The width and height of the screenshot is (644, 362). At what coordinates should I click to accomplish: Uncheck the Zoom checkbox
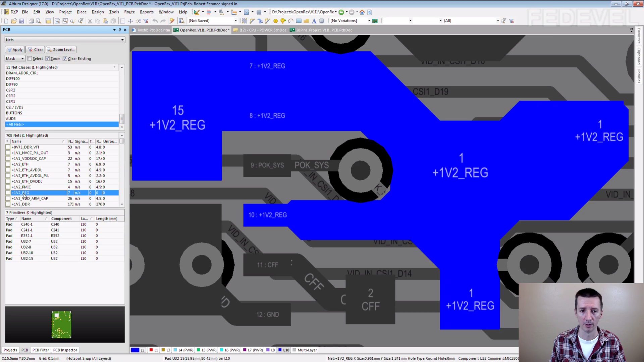47,59
